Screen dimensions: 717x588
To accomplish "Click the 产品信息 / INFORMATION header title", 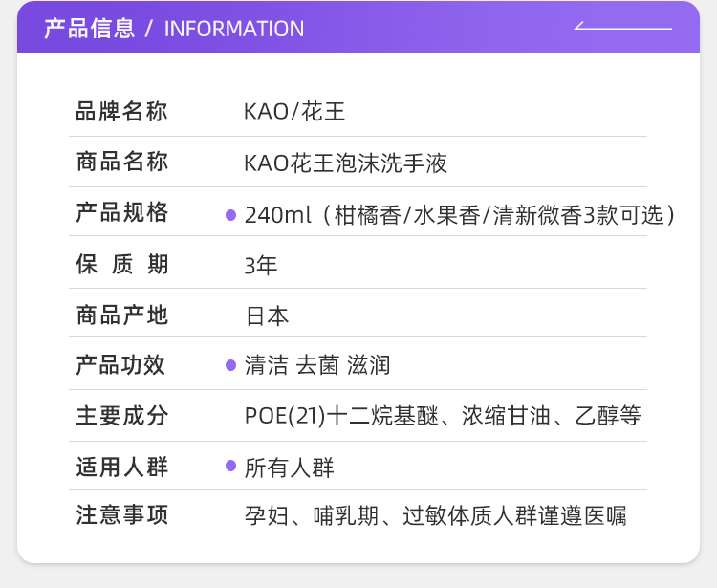I will (174, 29).
